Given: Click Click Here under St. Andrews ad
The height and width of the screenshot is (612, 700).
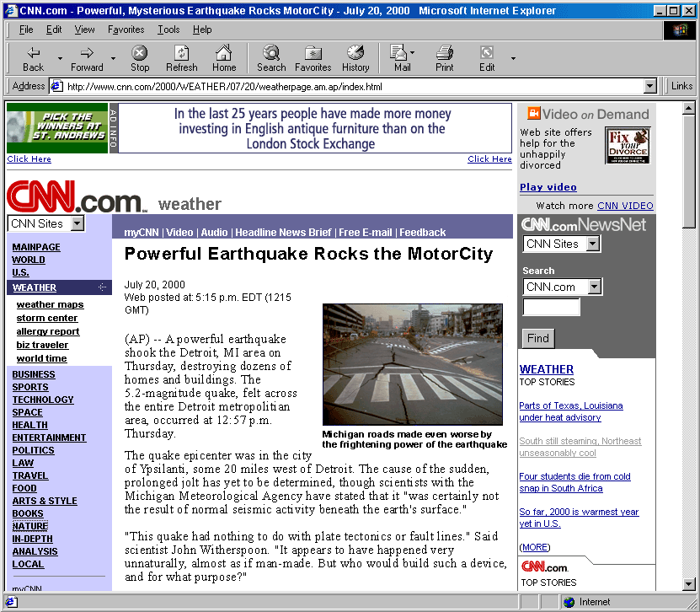Looking at the screenshot, I should coord(29,158).
